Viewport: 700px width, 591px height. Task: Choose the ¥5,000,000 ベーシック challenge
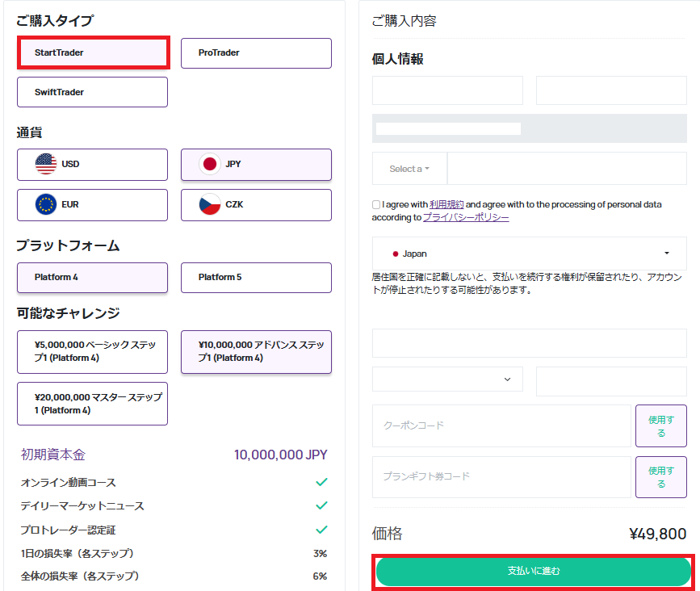point(92,352)
